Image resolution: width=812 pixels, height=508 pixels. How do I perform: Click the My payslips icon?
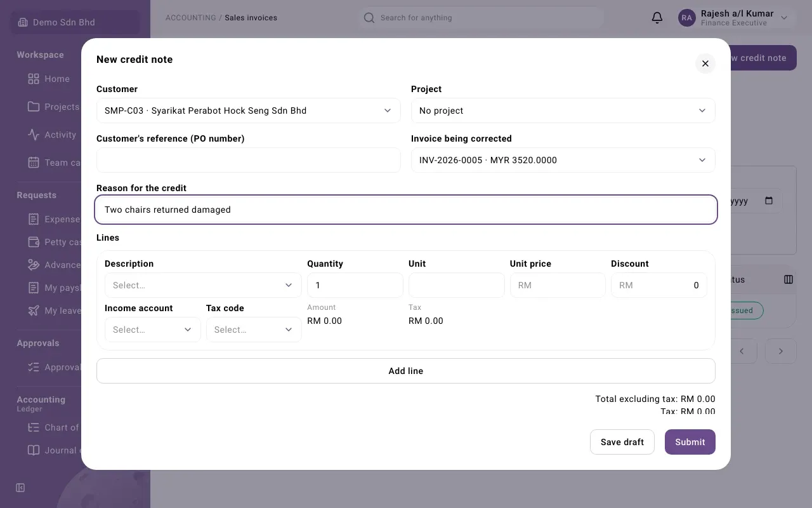[x=34, y=288]
